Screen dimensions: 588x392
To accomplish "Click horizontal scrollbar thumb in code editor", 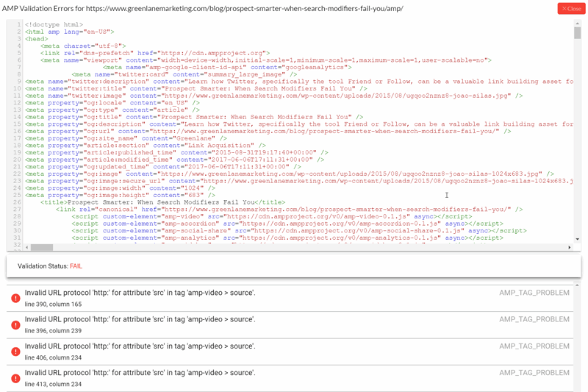I will pyautogui.click(x=42, y=248).
